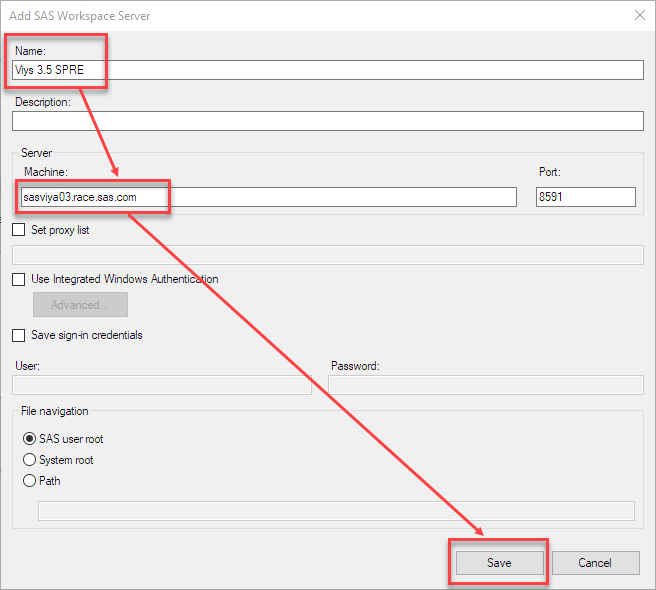Click the disabled proxy list text box

328,255
